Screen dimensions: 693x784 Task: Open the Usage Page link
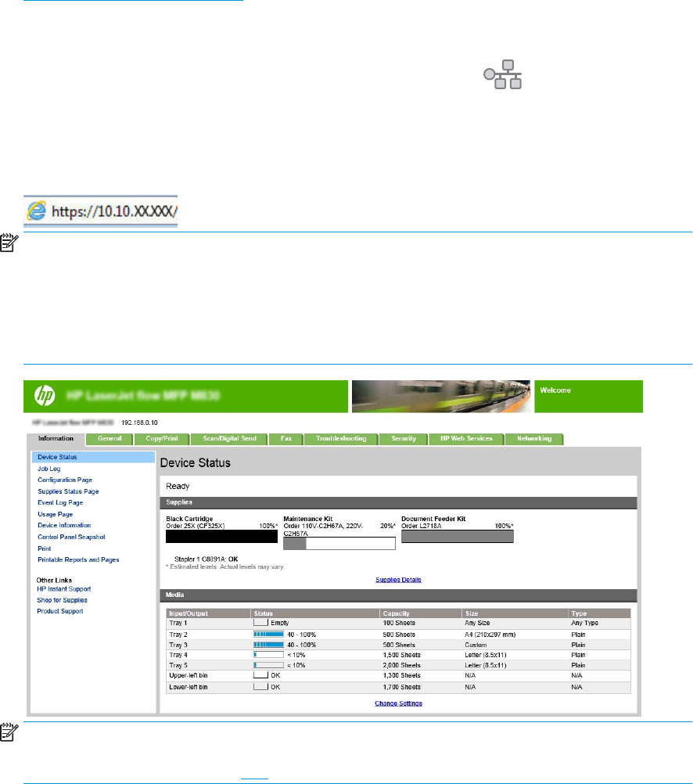(x=55, y=515)
